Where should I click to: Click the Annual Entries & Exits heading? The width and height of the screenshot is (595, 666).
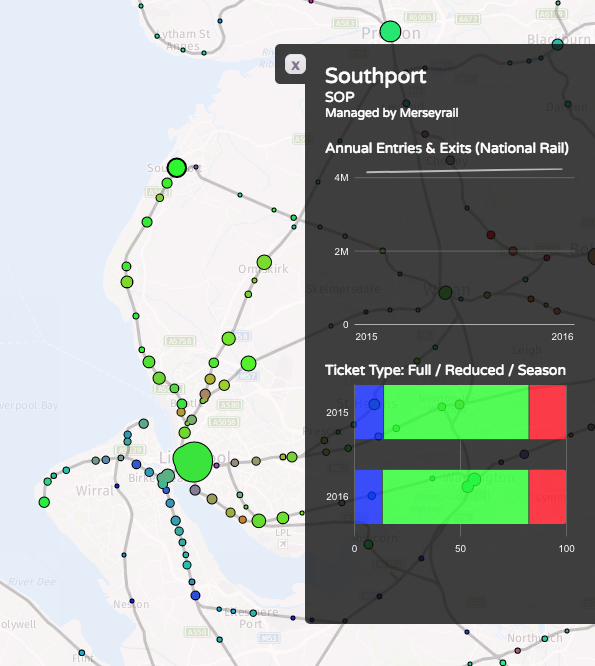pos(447,148)
